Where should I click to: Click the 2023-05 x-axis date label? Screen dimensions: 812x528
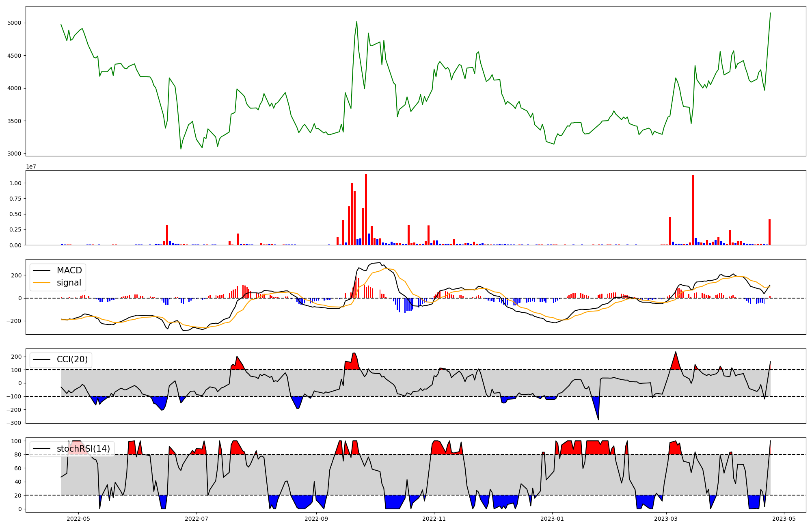pos(784,518)
